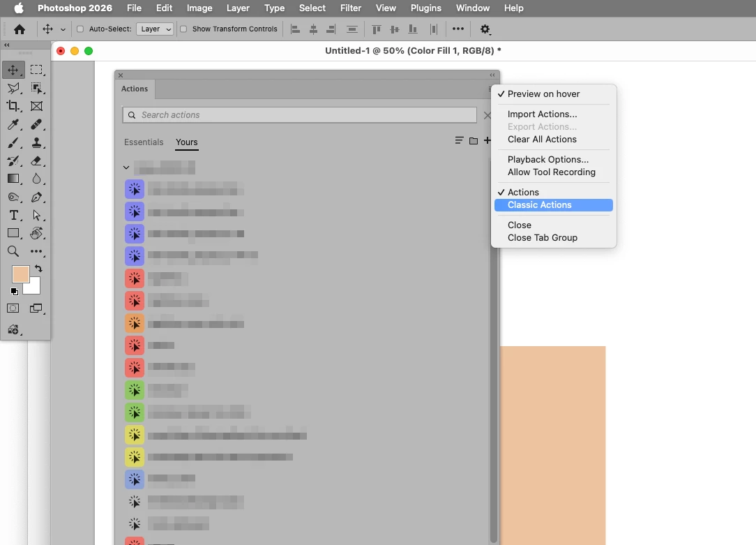Open the options bar gear settings

coord(485,29)
